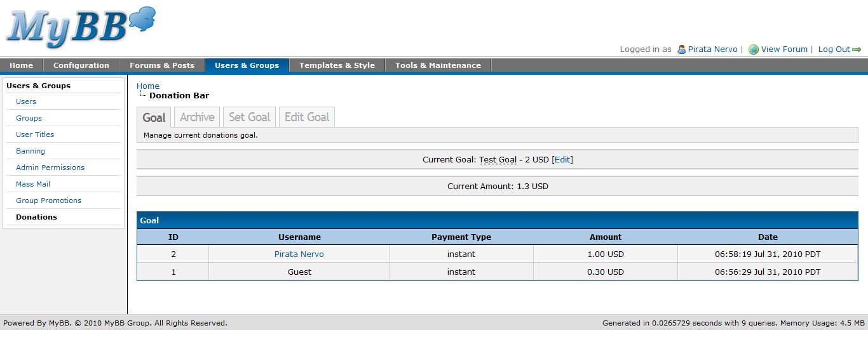The image size is (868, 349).
Task: Click the View Forum link
Action: [x=784, y=49]
